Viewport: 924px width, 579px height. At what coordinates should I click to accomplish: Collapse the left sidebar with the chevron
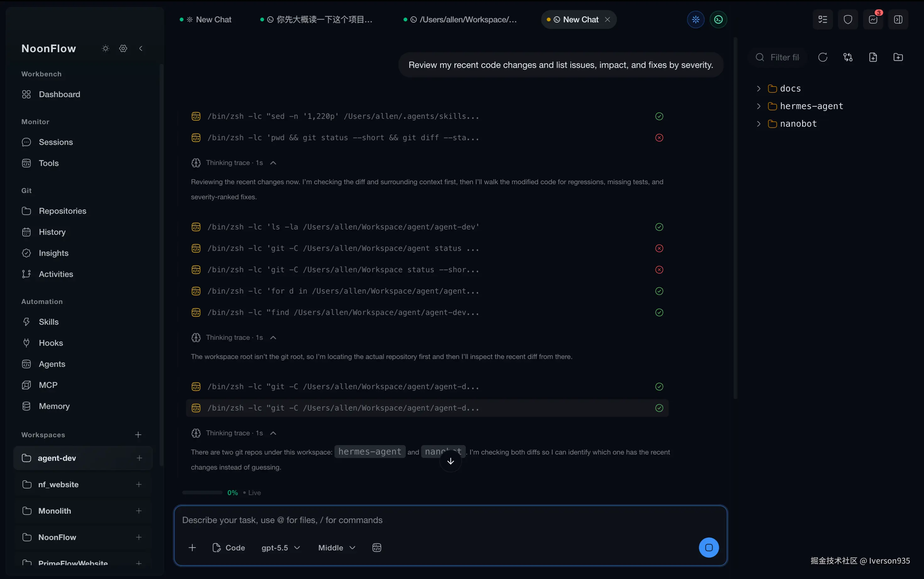click(x=141, y=49)
